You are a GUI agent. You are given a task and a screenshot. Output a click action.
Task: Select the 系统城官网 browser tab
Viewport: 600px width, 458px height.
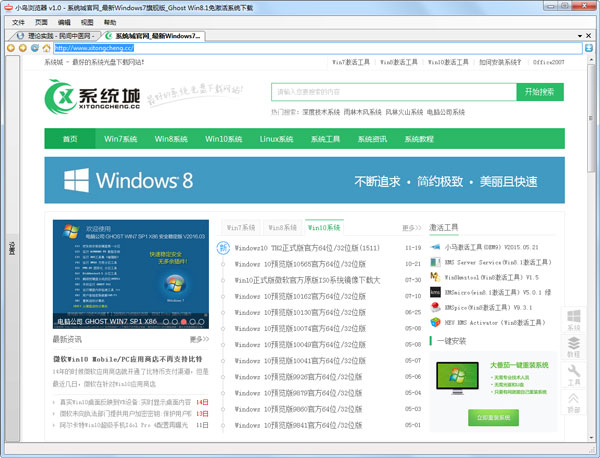(154, 36)
